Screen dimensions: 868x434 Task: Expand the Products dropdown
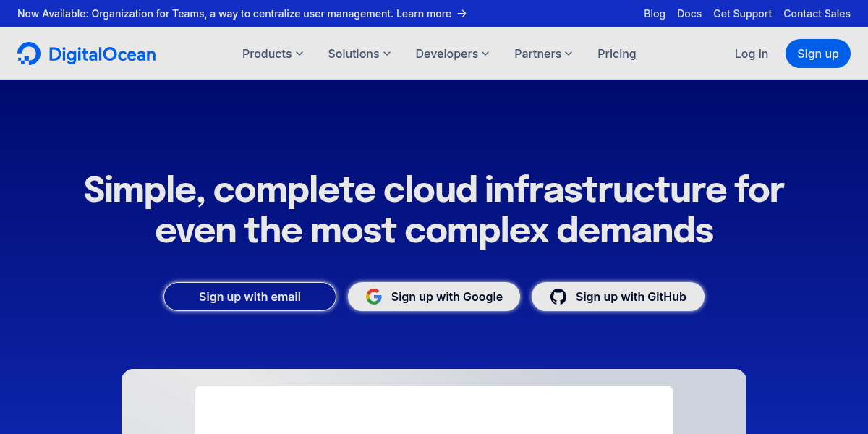tap(272, 54)
